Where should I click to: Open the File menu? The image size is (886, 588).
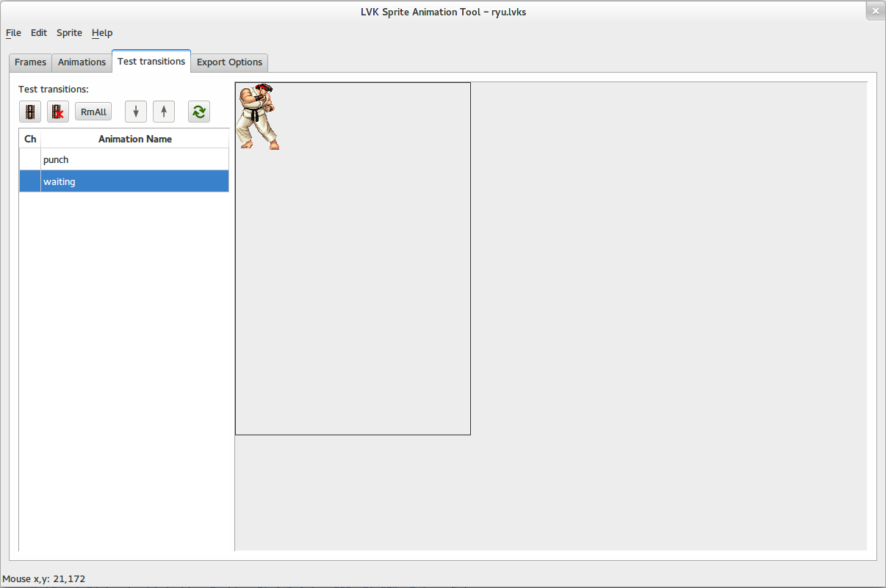pyautogui.click(x=13, y=32)
